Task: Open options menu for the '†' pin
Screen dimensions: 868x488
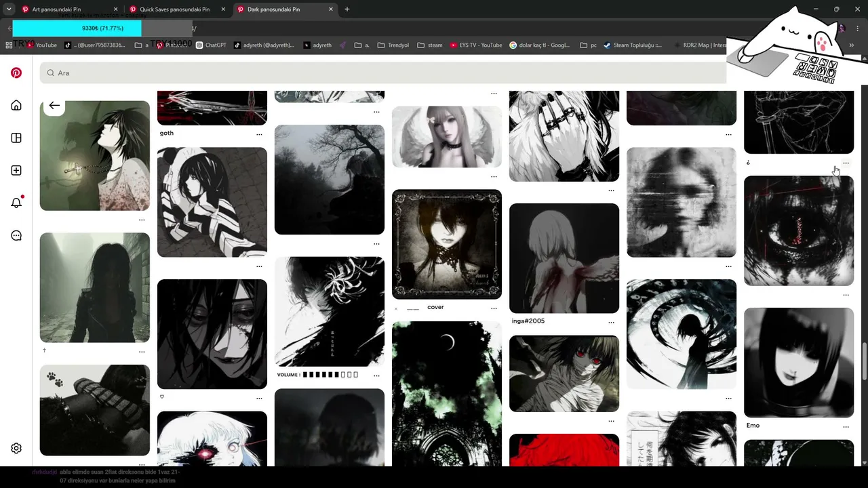Action: pyautogui.click(x=142, y=352)
